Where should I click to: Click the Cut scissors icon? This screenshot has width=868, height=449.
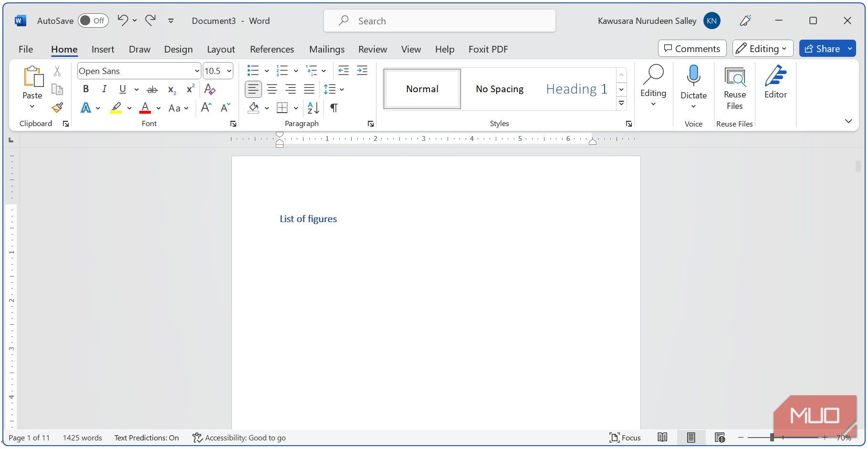[x=57, y=71]
